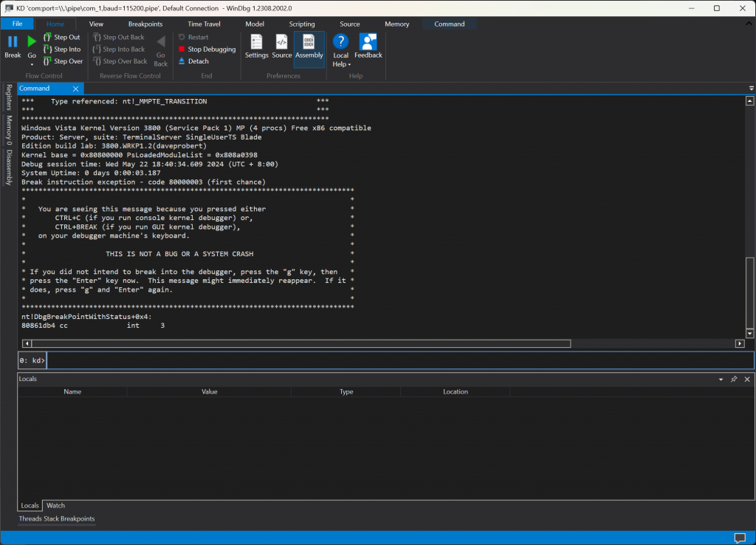756x545 pixels.
Task: Maximize the WinDbg window
Action: point(716,8)
